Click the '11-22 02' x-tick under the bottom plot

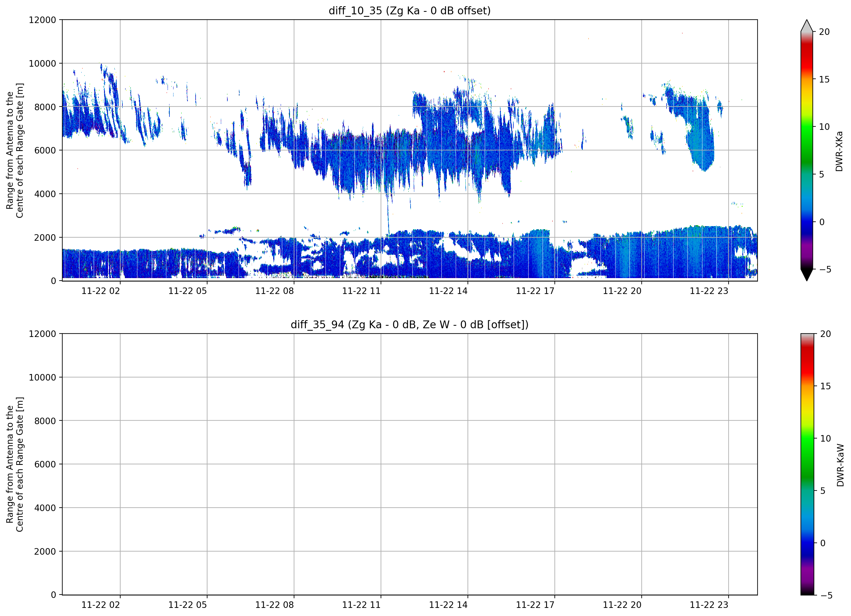101,605
